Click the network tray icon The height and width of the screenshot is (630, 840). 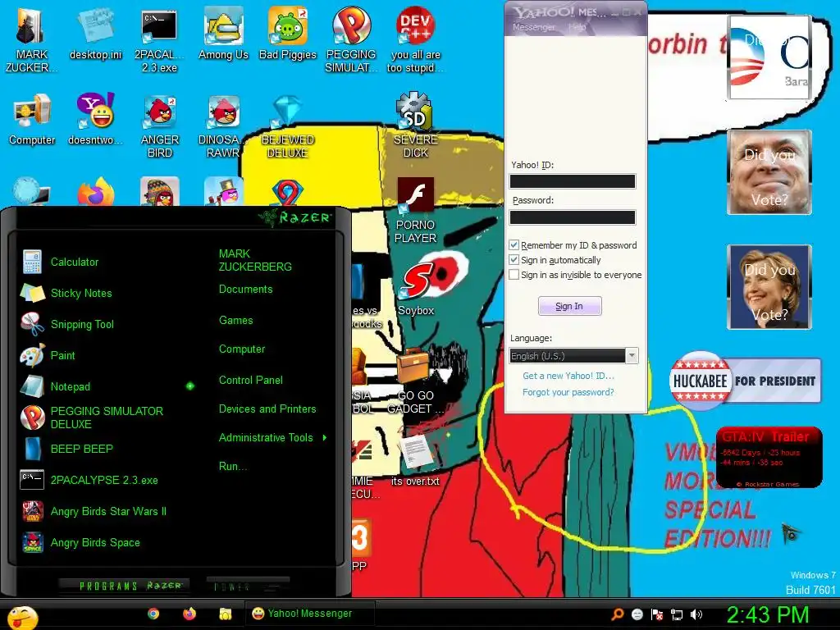tap(676, 614)
